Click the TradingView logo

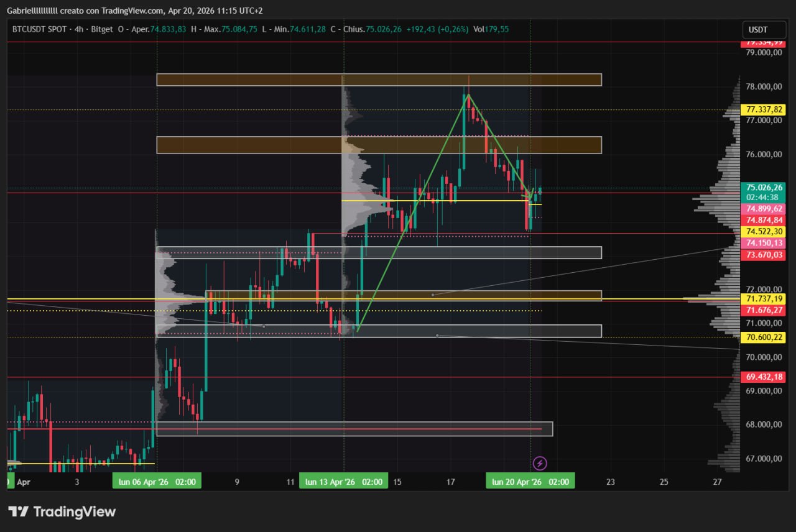62,511
